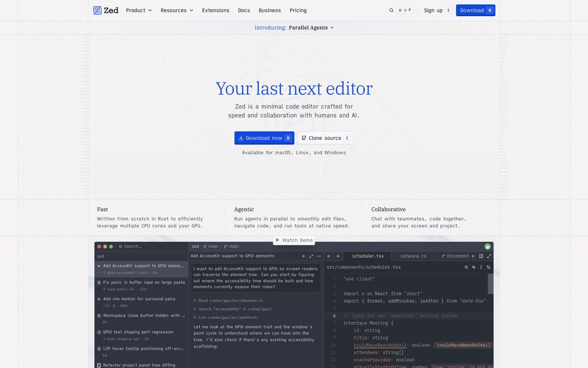Viewport: 588px width, 368px height.
Task: Click the text cursor selection icon
Action: pyautogui.click(x=481, y=267)
